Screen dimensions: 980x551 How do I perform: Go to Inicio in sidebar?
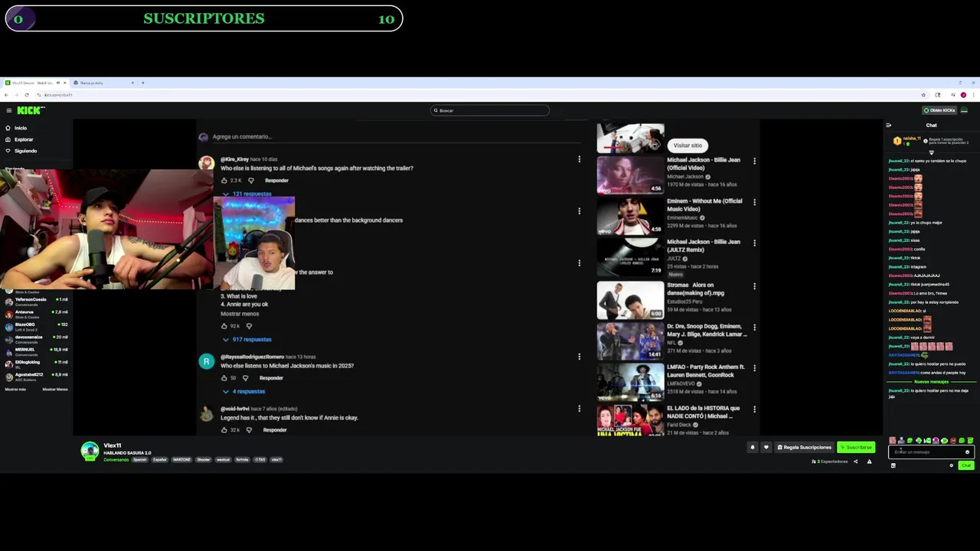tap(15, 128)
